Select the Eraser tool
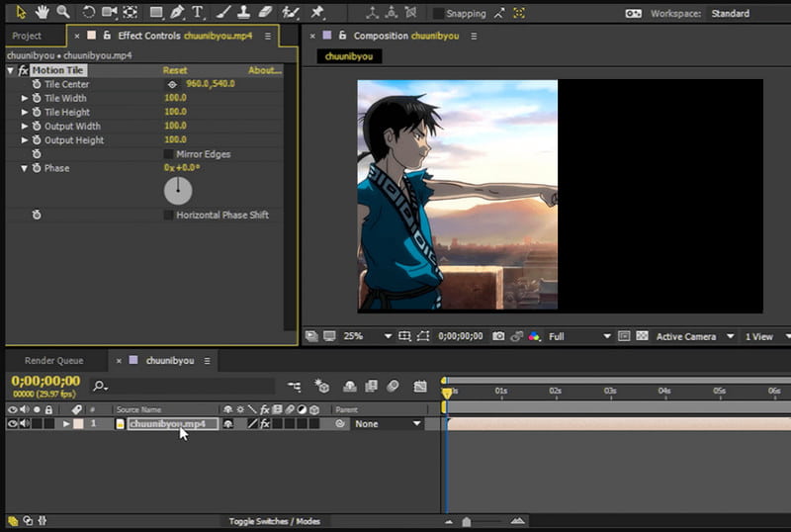Viewport: 791px width, 532px height. click(x=265, y=12)
